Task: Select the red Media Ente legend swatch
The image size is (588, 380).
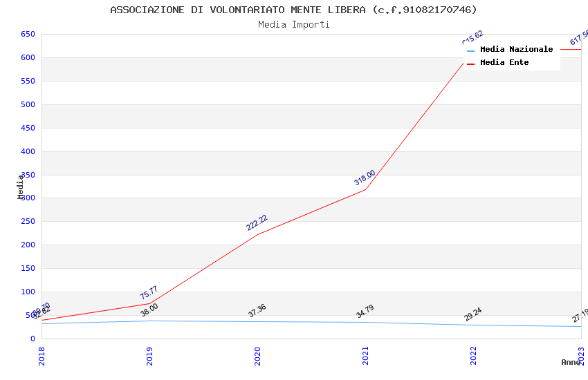Action: [470, 64]
